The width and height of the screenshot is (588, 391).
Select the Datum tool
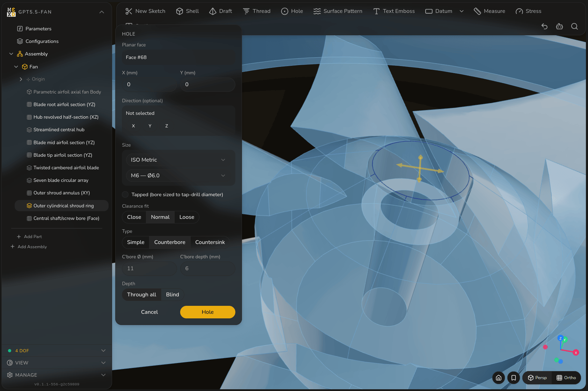(439, 11)
